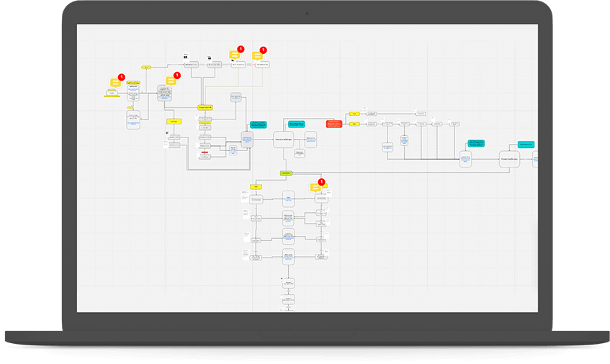Viewport: 610px width, 364px height.
Task: Open the comment bubble in the lower flowchart
Action: [315, 188]
